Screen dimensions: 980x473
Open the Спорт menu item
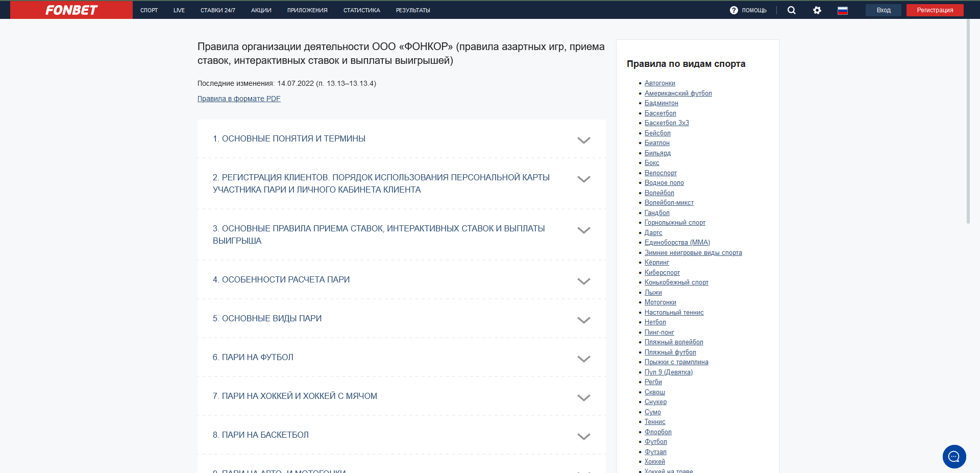tap(149, 10)
